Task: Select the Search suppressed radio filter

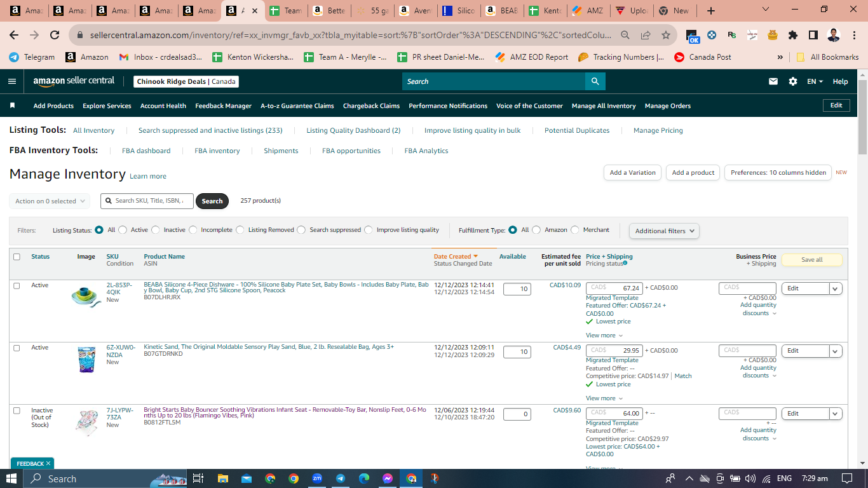Action: pyautogui.click(x=301, y=230)
